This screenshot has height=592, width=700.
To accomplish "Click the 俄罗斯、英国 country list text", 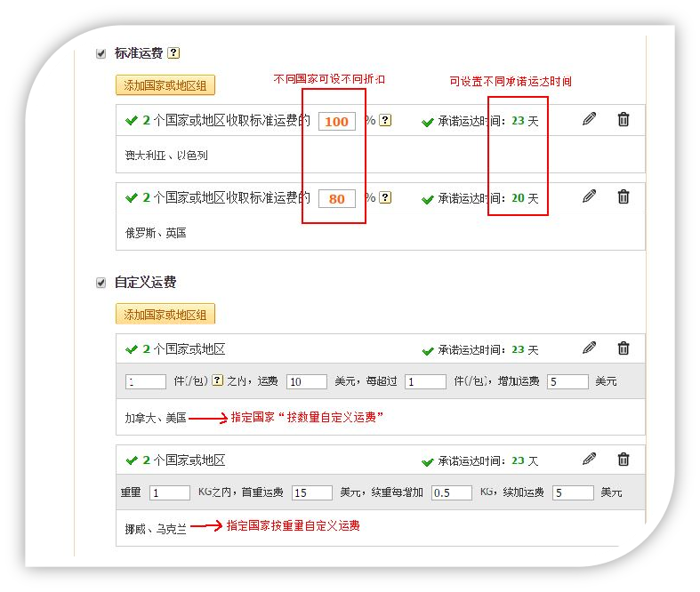I will click(156, 233).
